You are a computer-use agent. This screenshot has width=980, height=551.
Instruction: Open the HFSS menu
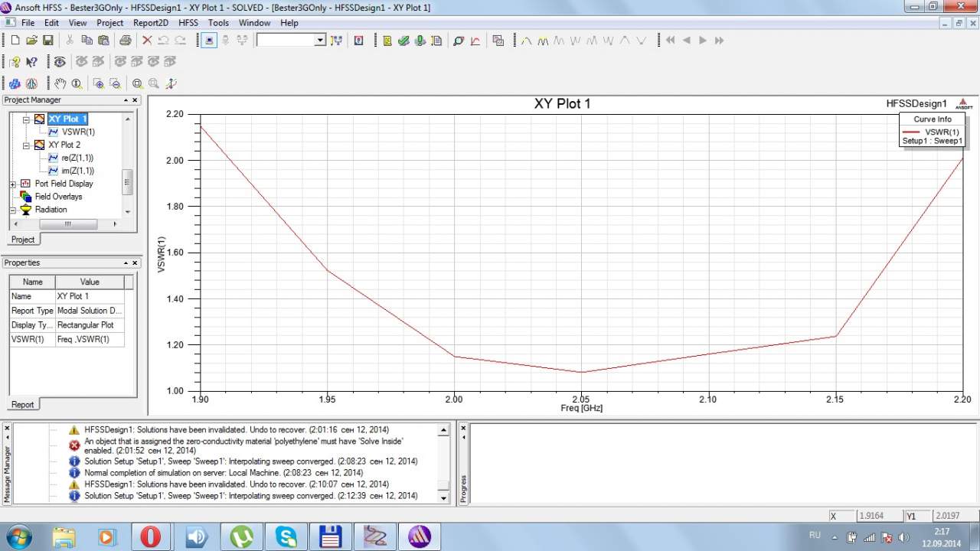click(x=188, y=23)
